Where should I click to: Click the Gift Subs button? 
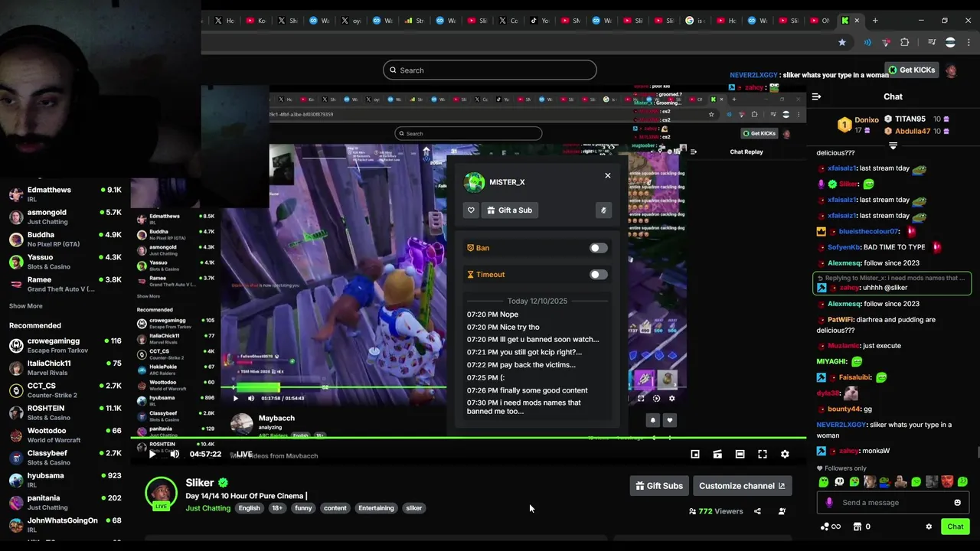click(x=659, y=486)
